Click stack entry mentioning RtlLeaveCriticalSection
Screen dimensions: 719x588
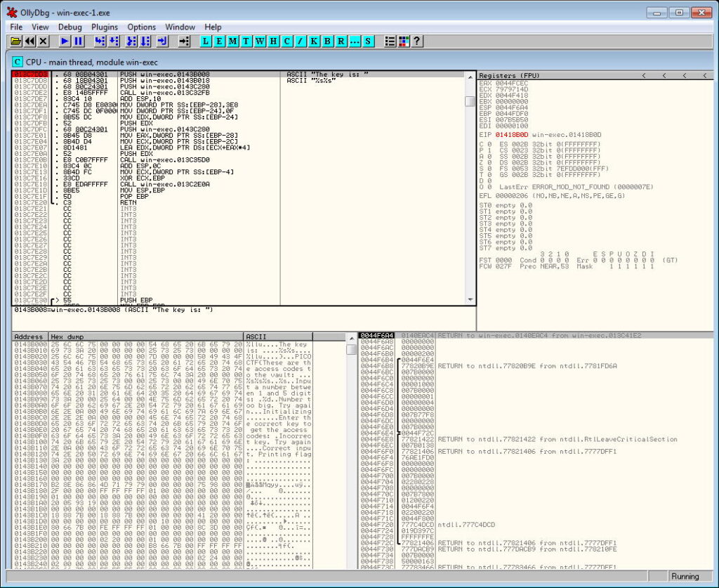[x=557, y=439]
